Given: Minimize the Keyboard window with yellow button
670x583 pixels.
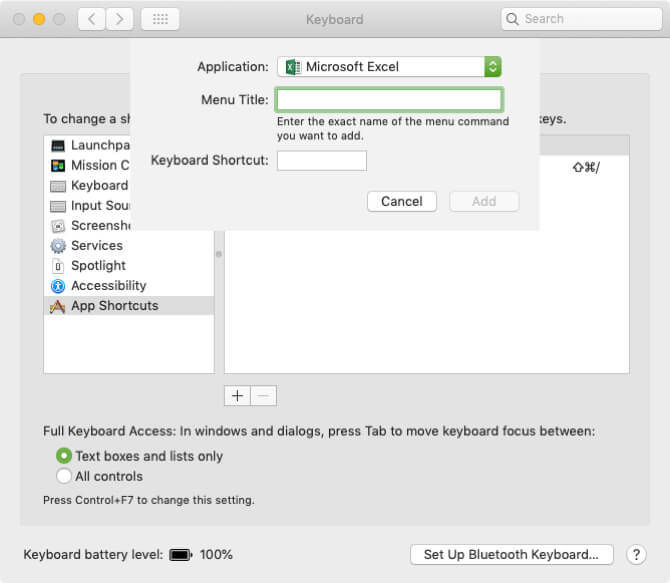Looking at the screenshot, I should click(39, 19).
